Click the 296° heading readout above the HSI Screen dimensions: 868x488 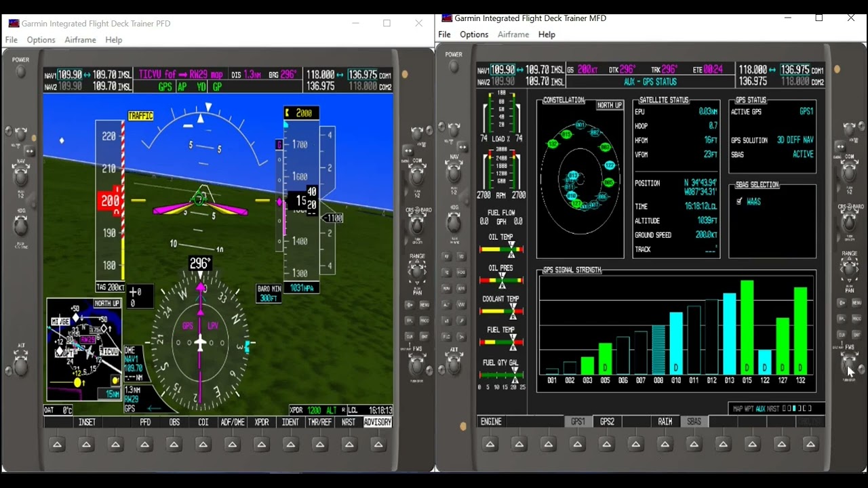coord(200,263)
